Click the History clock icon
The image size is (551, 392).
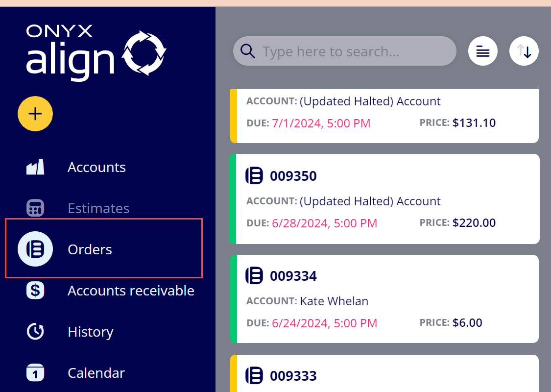tap(35, 332)
